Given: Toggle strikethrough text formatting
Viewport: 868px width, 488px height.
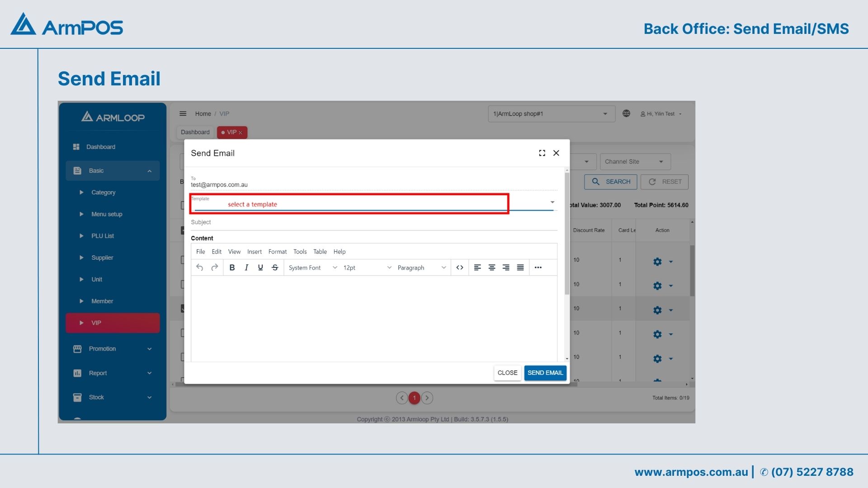Looking at the screenshot, I should (x=275, y=267).
